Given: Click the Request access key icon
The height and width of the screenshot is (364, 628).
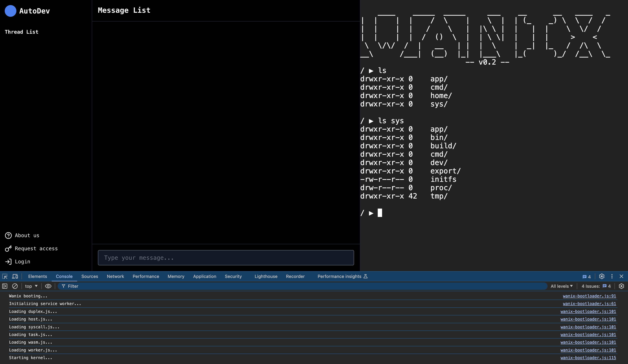Looking at the screenshot, I should pyautogui.click(x=8, y=249).
